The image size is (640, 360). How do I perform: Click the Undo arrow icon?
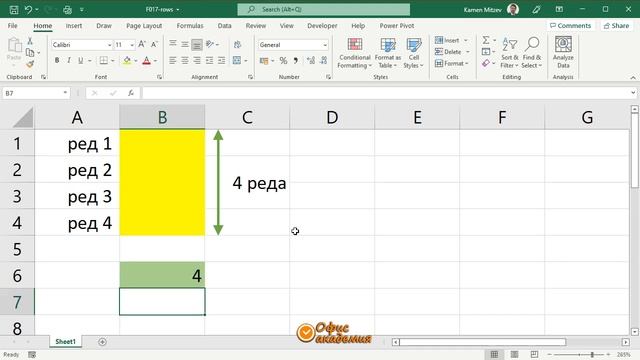(28, 9)
